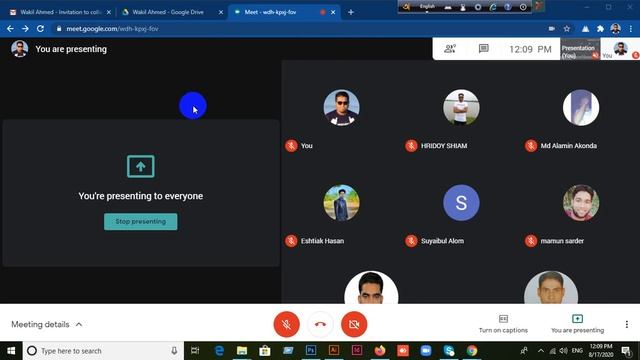Image resolution: width=640 pixels, height=360 pixels.
Task: Click the muted mic icon beside Eshtiak Hasan
Action: coord(291,241)
